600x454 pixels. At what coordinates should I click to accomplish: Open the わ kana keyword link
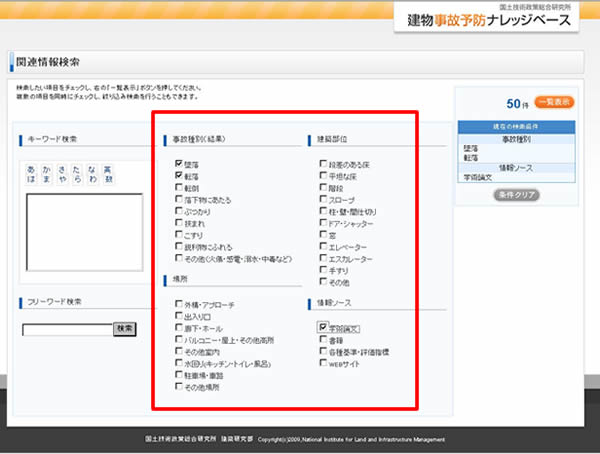click(92, 179)
